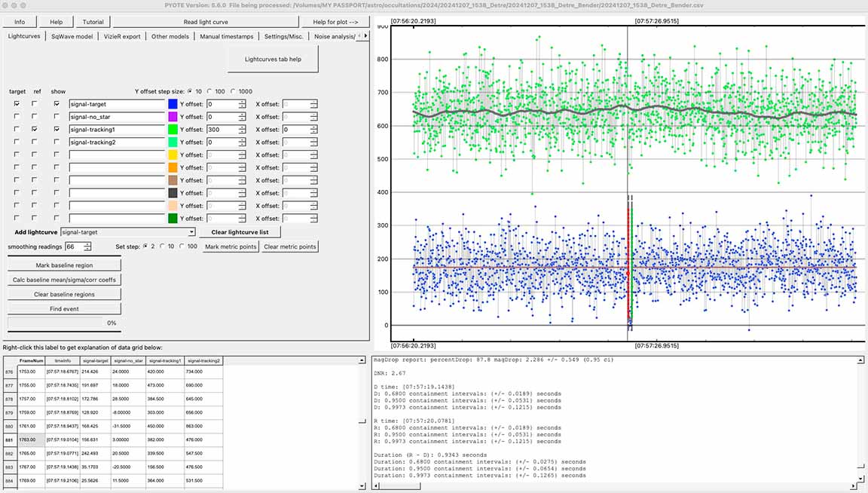Select Y offset step size 100
The width and height of the screenshot is (868, 493).
[209, 91]
